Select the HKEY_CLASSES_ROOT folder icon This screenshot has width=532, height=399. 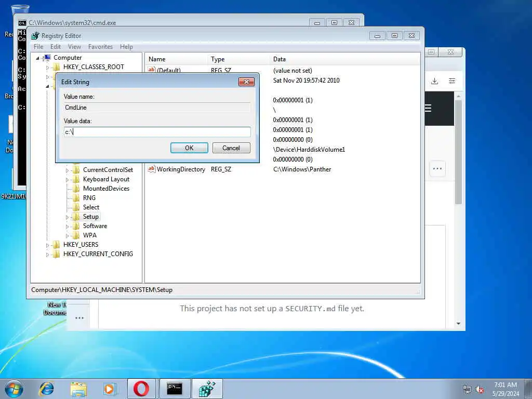click(56, 67)
